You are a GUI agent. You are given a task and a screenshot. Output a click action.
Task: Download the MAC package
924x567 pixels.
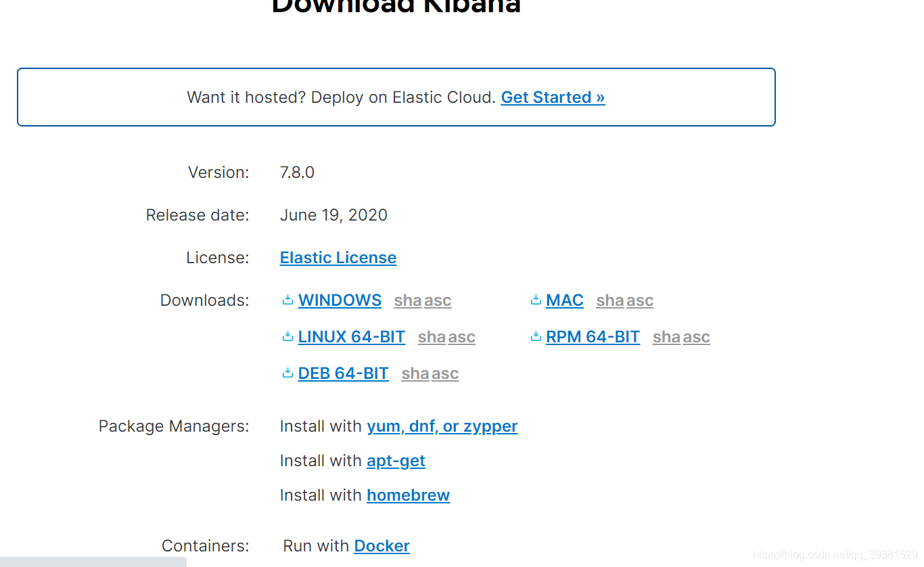click(565, 300)
